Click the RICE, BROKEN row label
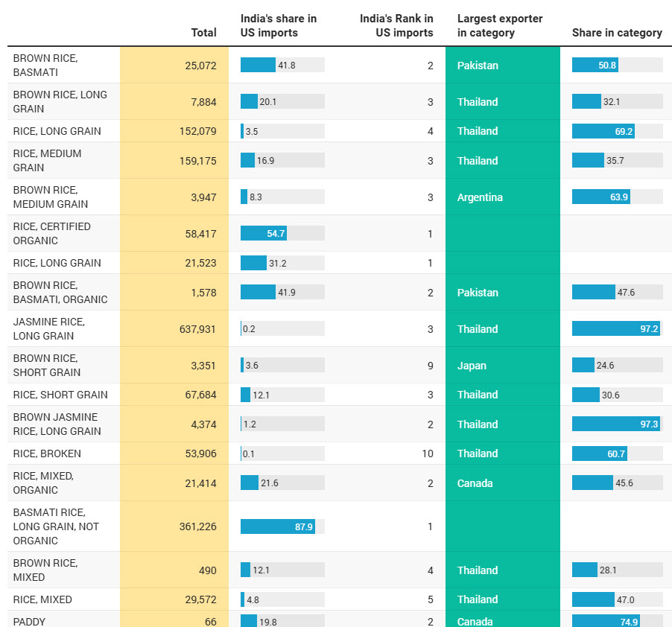Screen dimensions: 672x627 pos(47,453)
